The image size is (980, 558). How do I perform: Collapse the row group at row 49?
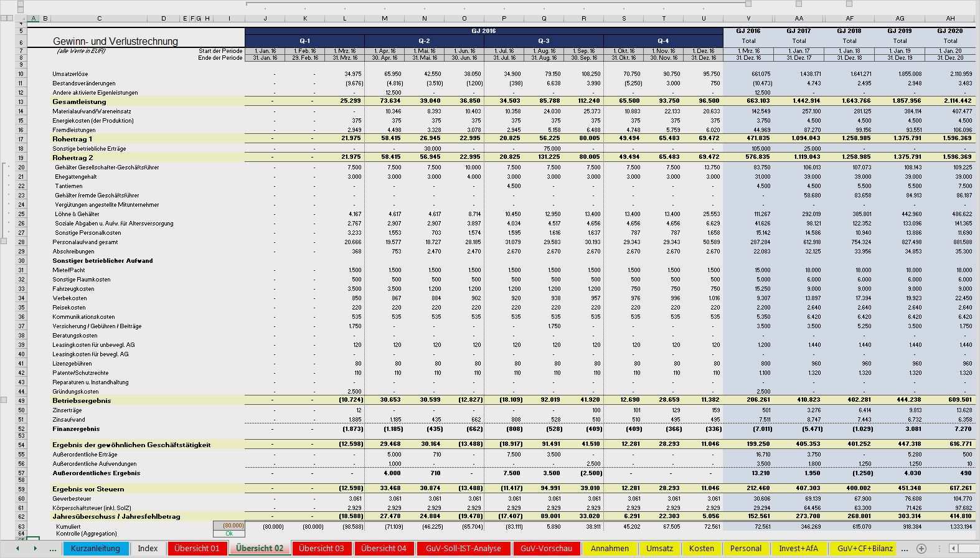pos(4,400)
